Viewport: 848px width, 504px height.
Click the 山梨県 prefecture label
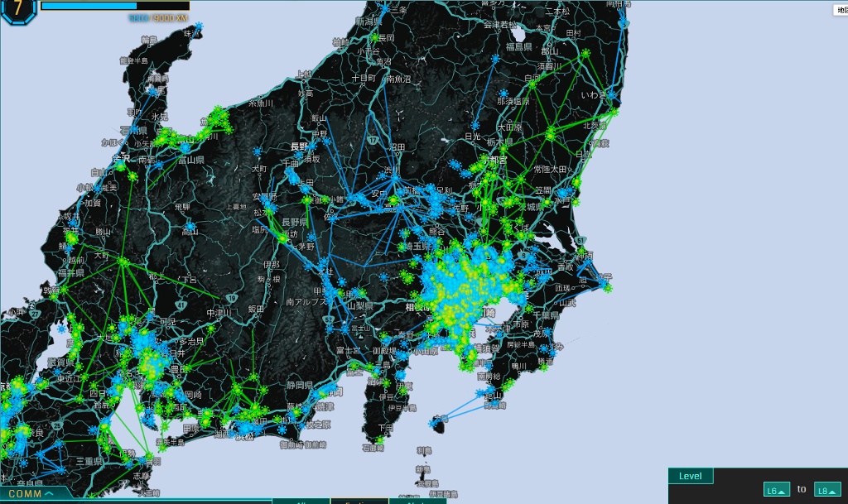(361, 305)
